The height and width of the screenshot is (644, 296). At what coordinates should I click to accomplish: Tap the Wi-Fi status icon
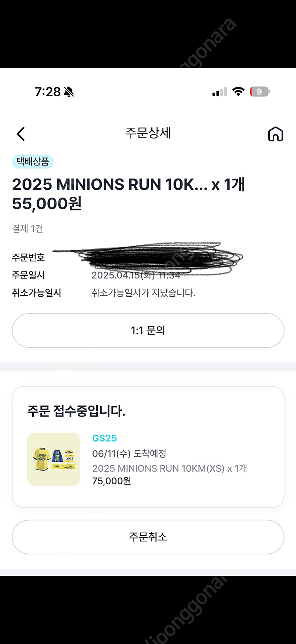[x=238, y=91]
